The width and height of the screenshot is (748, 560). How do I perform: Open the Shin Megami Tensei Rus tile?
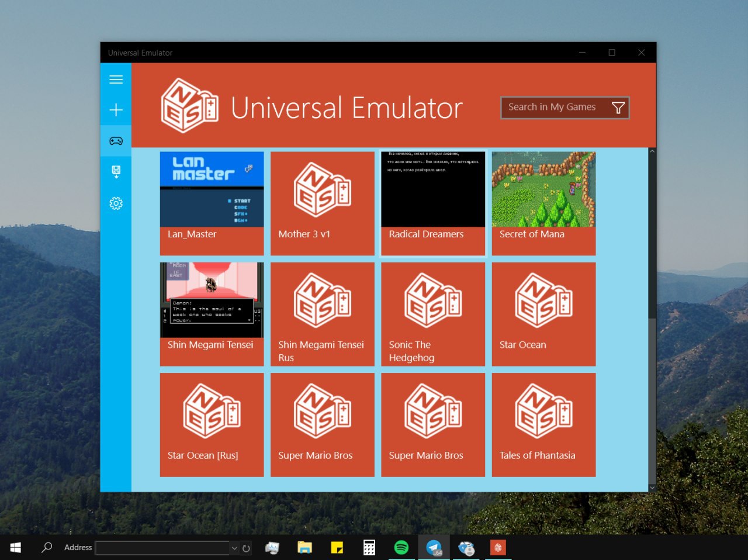click(322, 314)
